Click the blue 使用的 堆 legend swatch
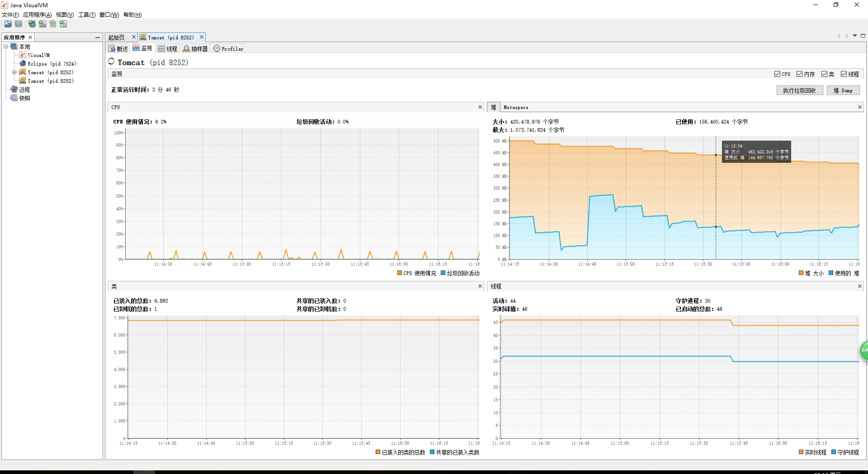868x474 pixels. point(831,273)
